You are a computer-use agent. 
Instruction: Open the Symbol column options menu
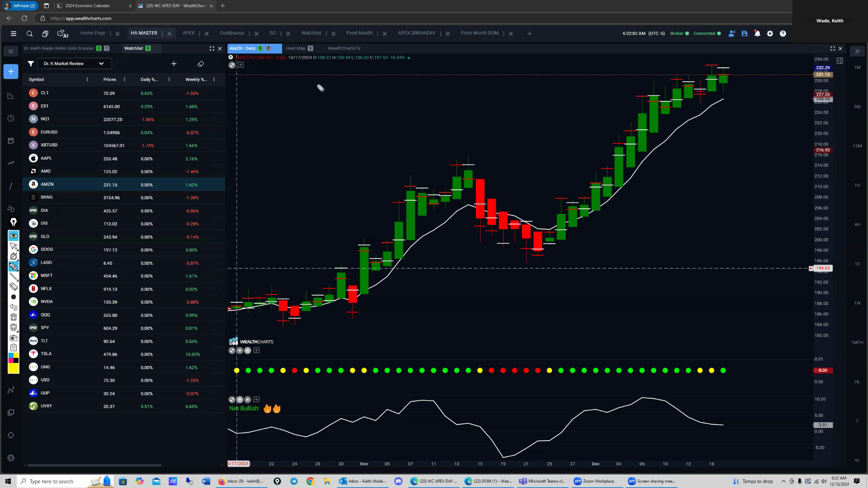coord(87,80)
